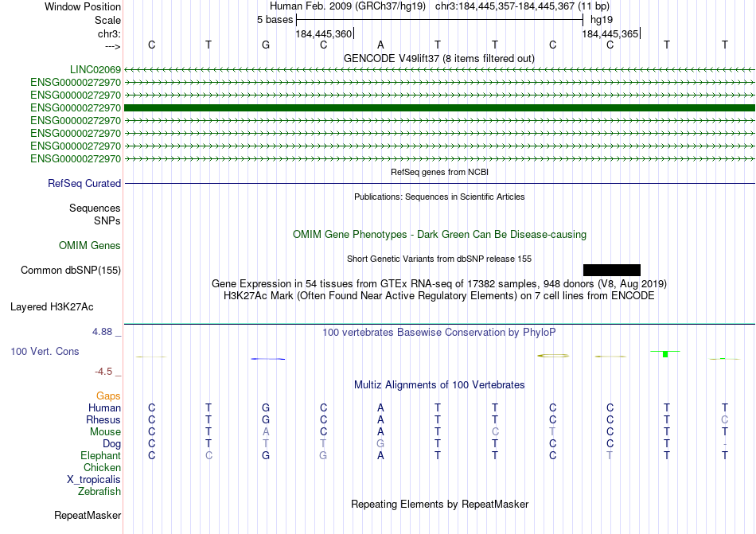Image resolution: width=756 pixels, height=534 pixels.
Task: Click the OMIM Gene Phenotypes track title
Action: [439, 235]
